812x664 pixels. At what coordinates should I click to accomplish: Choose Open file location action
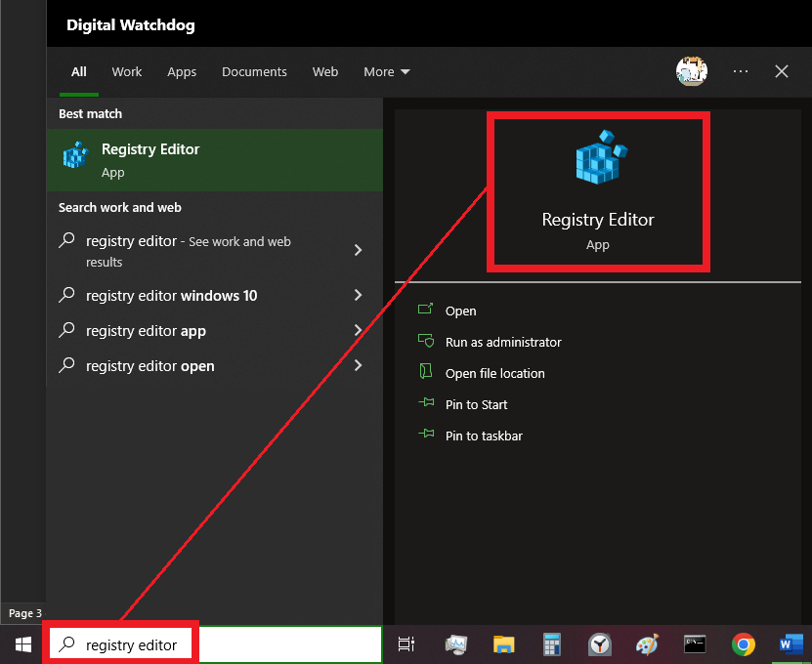pyautogui.click(x=494, y=374)
